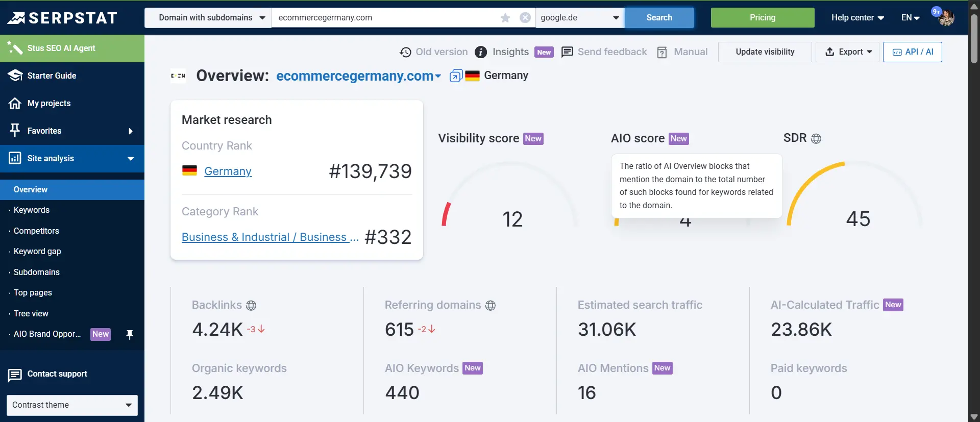
Task: Click the Contact support chat icon
Action: pos(15,375)
